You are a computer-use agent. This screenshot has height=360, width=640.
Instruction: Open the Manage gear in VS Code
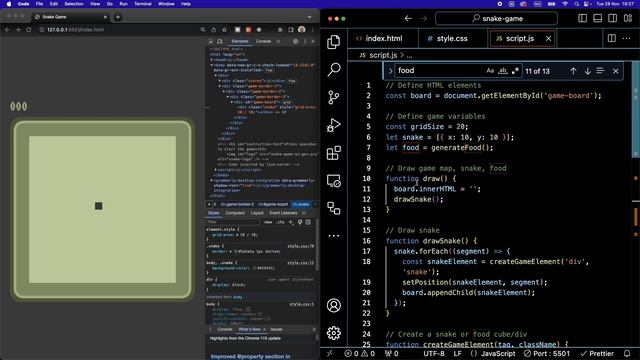coord(333,333)
